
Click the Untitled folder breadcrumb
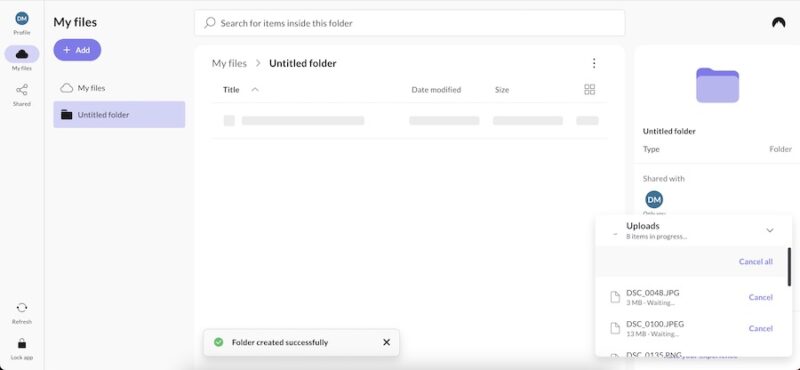pyautogui.click(x=303, y=63)
